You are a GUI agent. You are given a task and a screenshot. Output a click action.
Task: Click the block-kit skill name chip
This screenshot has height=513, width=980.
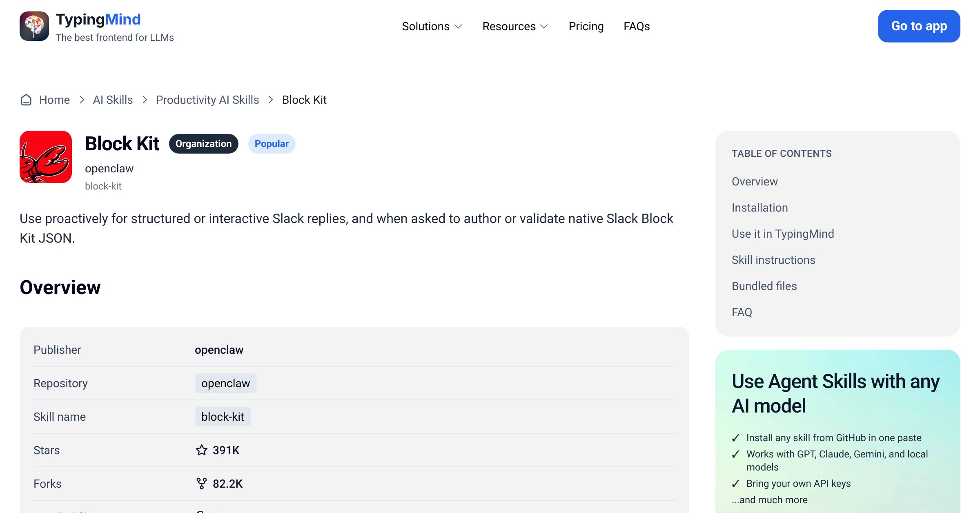coord(223,417)
